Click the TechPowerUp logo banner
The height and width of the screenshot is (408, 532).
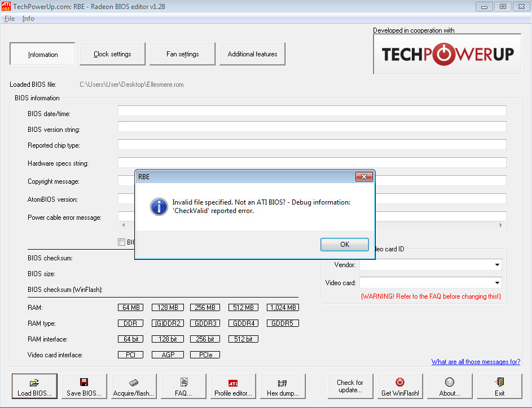click(x=447, y=54)
